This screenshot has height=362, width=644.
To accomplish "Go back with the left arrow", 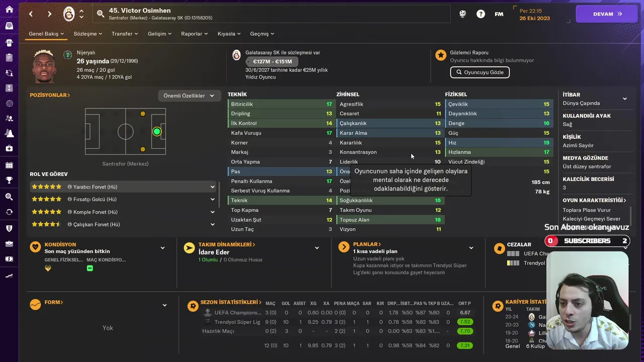I will coord(31,14).
